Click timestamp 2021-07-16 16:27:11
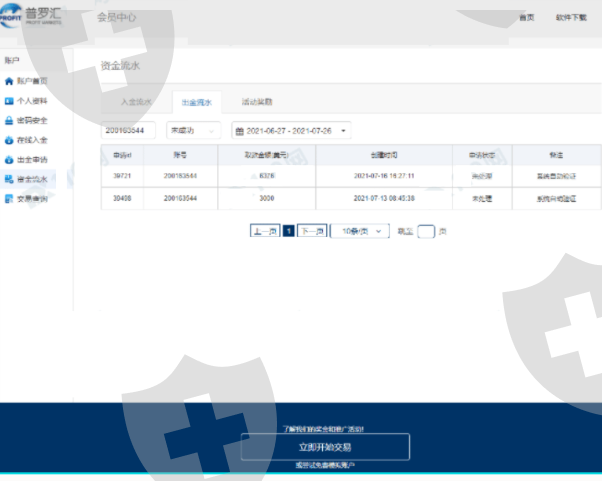 click(384, 176)
